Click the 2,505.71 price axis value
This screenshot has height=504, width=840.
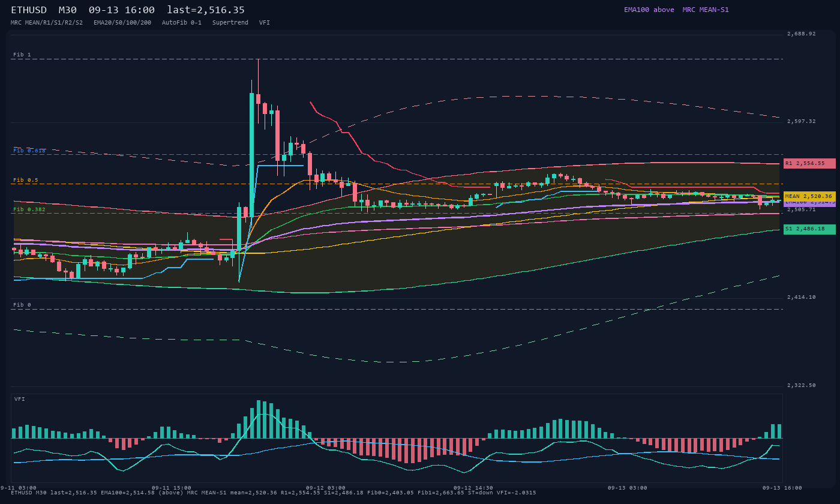click(802, 209)
